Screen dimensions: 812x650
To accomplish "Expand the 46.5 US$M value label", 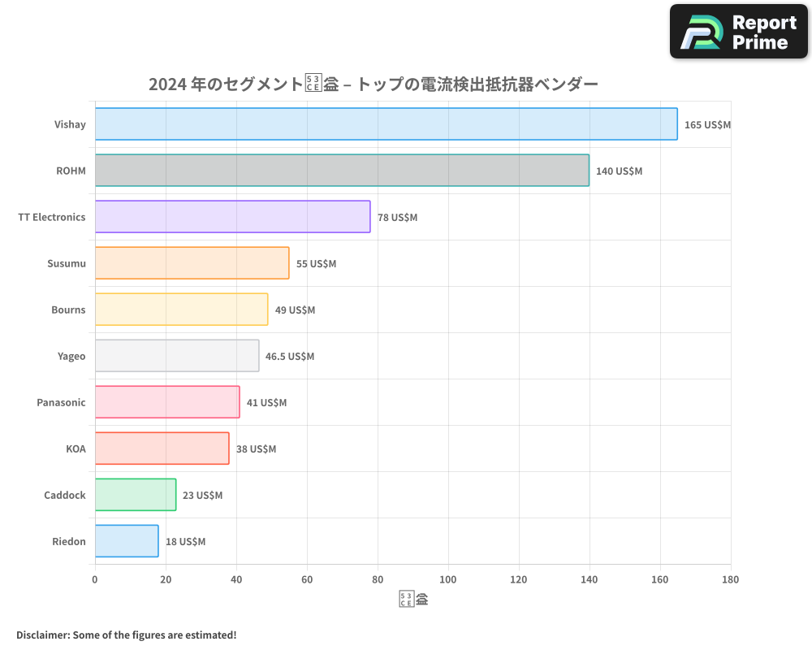I will (289, 356).
